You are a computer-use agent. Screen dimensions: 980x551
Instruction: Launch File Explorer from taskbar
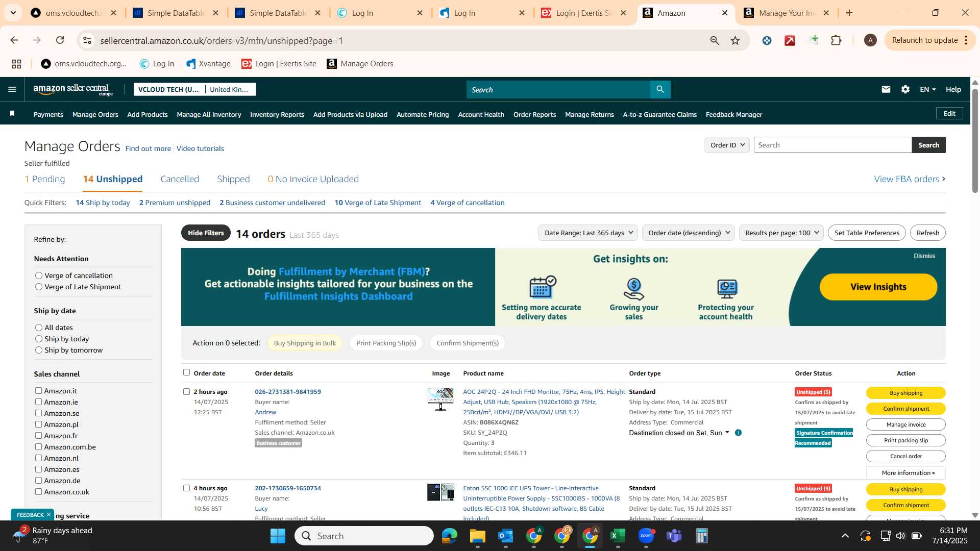(477, 536)
